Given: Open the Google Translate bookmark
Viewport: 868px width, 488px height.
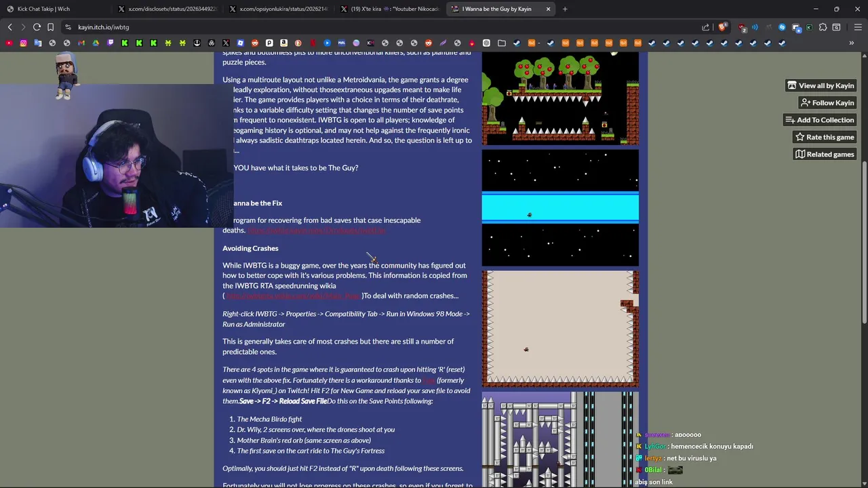Looking at the screenshot, I should click(x=38, y=43).
